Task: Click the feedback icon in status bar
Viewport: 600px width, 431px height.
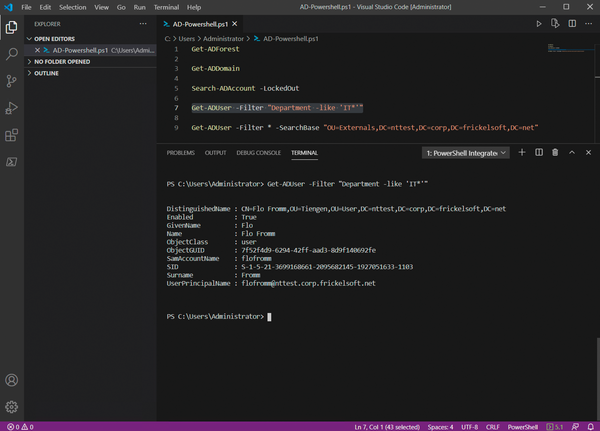Action: tap(575, 427)
